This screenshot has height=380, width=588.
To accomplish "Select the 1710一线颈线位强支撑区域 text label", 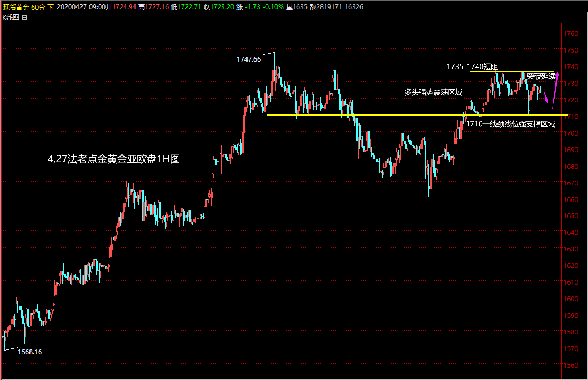I will click(511, 124).
